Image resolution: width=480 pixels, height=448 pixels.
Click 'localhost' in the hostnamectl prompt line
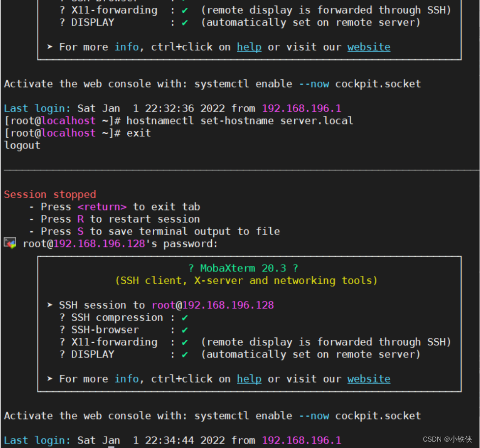pyautogui.click(x=68, y=121)
